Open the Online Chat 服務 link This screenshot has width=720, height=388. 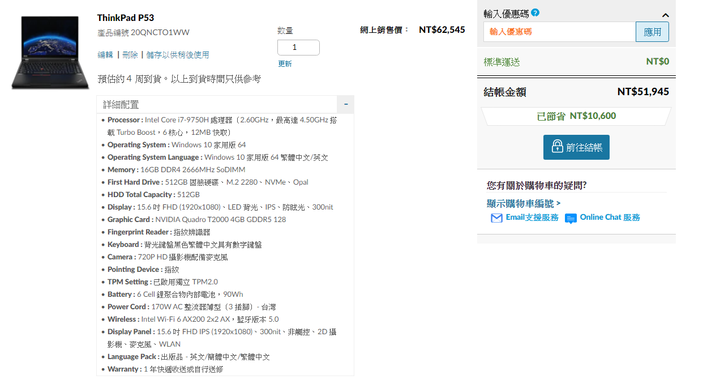pyautogui.click(x=609, y=217)
